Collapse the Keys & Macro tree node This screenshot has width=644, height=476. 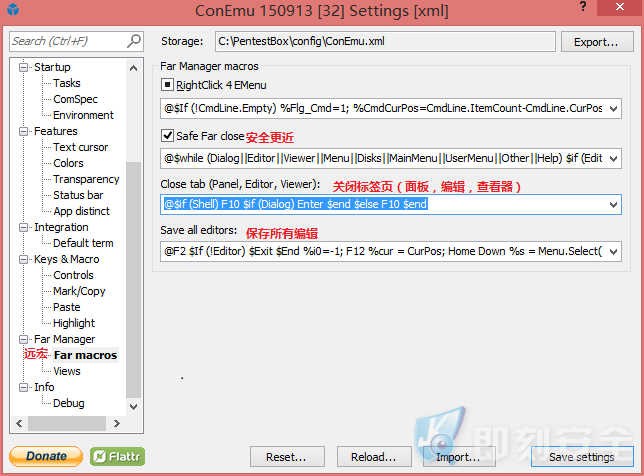tap(24, 260)
